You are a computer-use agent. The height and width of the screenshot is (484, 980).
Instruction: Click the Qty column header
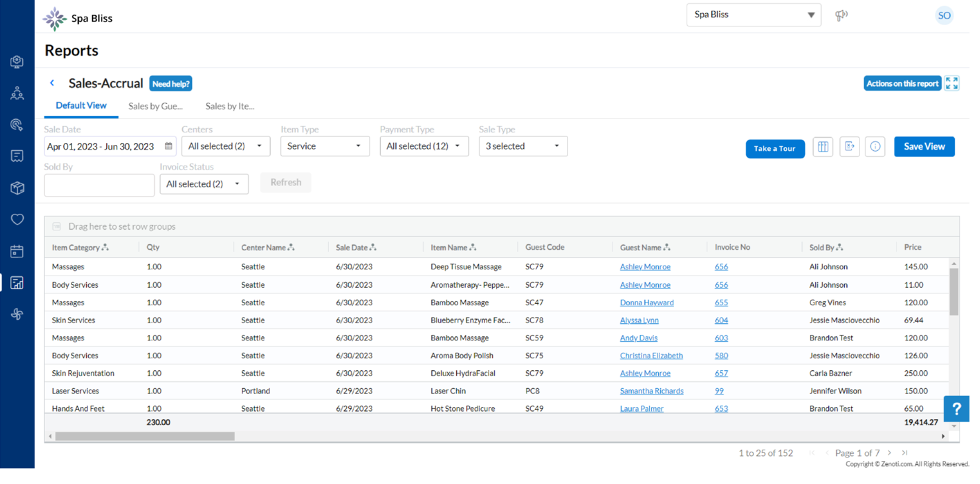click(153, 248)
